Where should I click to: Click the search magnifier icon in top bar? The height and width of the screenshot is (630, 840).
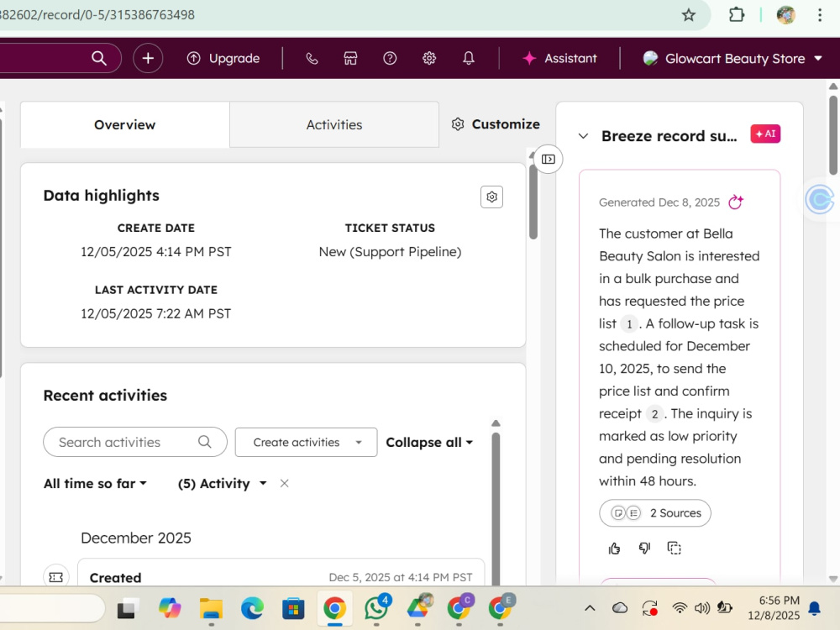(x=99, y=58)
